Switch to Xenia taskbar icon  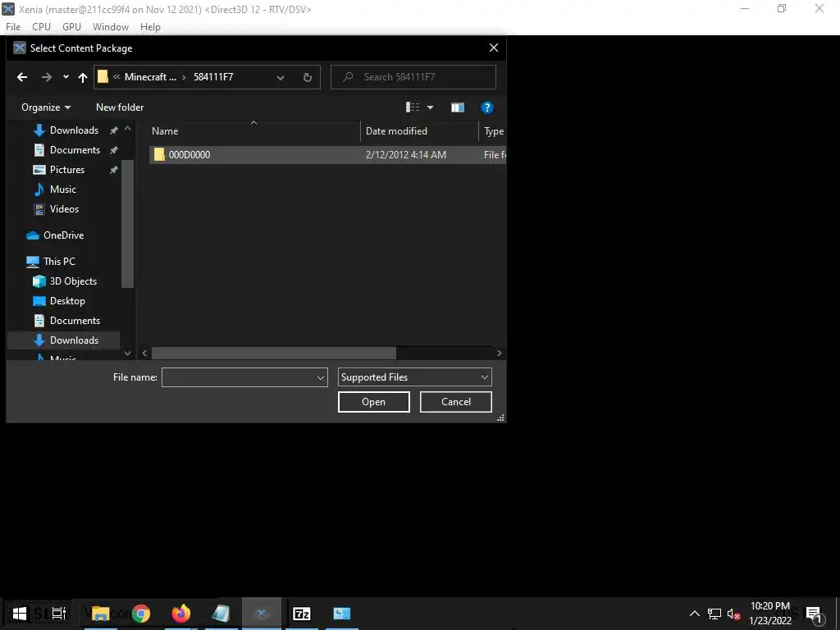[262, 614]
